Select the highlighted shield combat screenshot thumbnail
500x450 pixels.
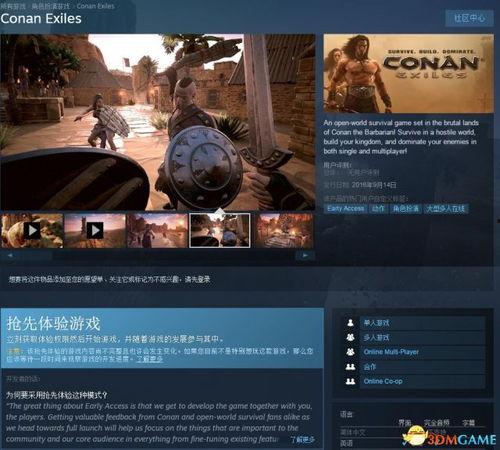tap(220, 231)
